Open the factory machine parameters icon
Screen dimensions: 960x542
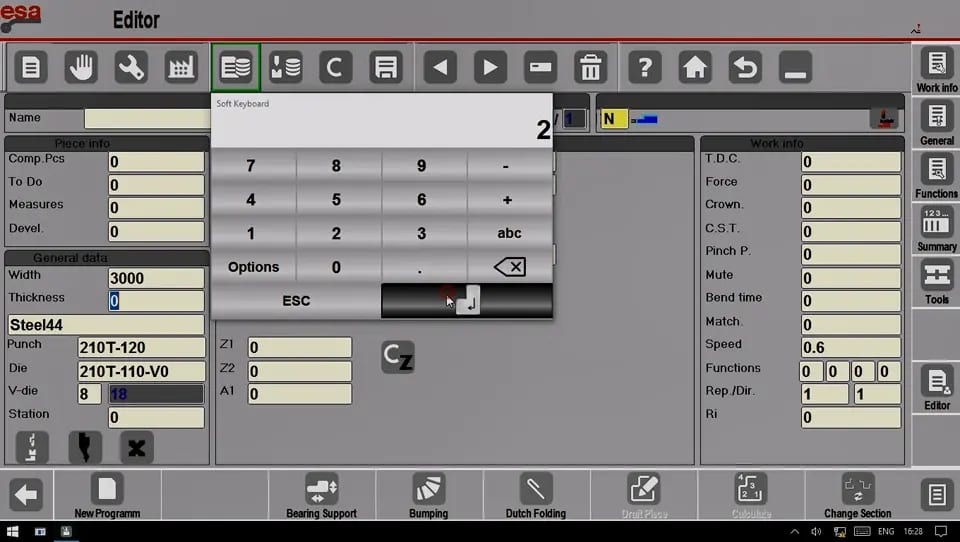coord(181,67)
